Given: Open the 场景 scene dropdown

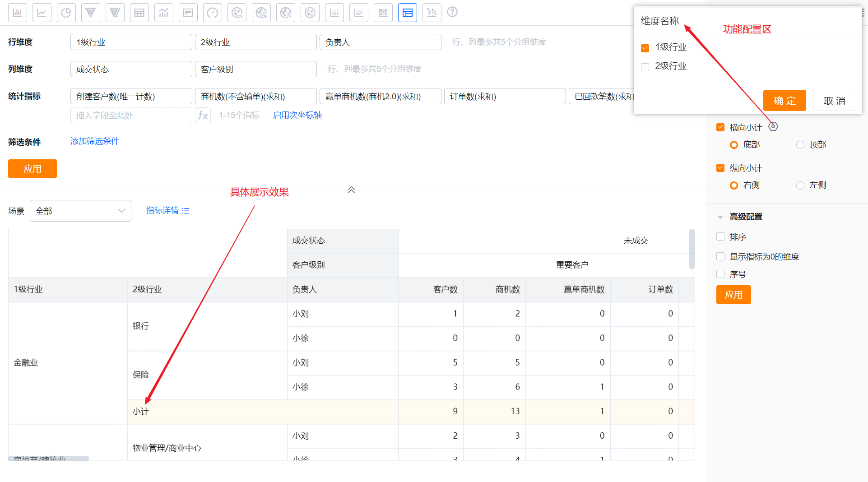Looking at the screenshot, I should click(80, 210).
